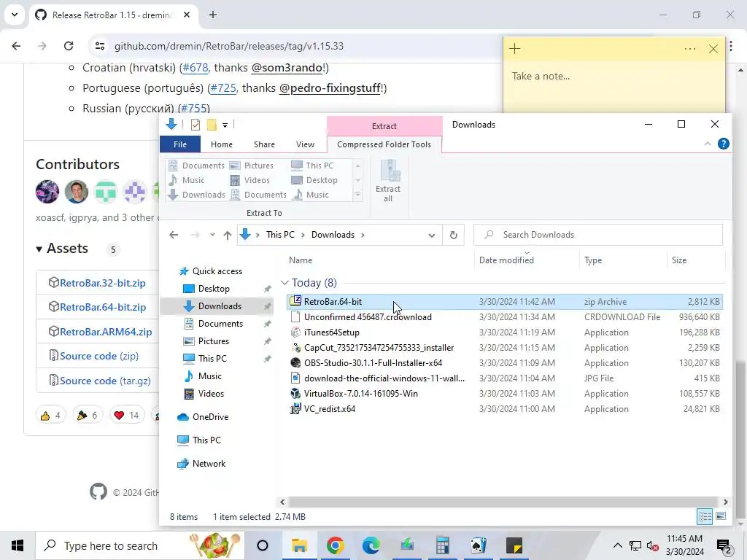Select iTunes64Setup file
Image resolution: width=747 pixels, height=560 pixels.
[x=332, y=332]
